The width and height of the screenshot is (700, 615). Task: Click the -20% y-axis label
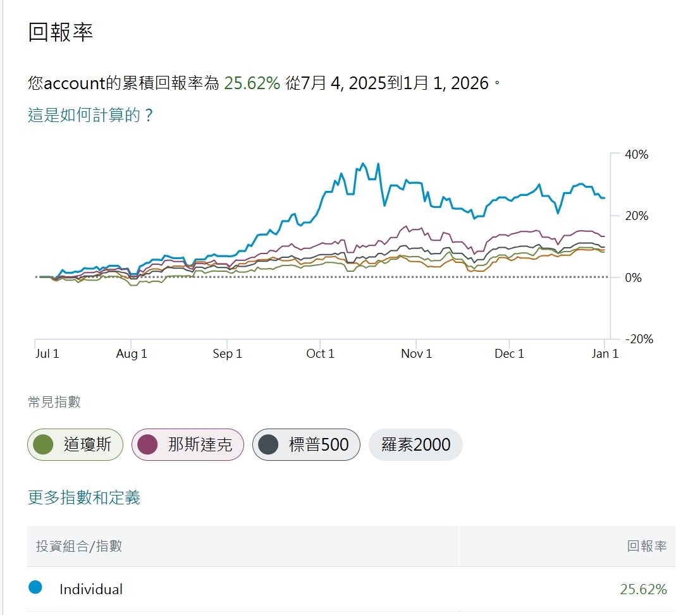639,339
